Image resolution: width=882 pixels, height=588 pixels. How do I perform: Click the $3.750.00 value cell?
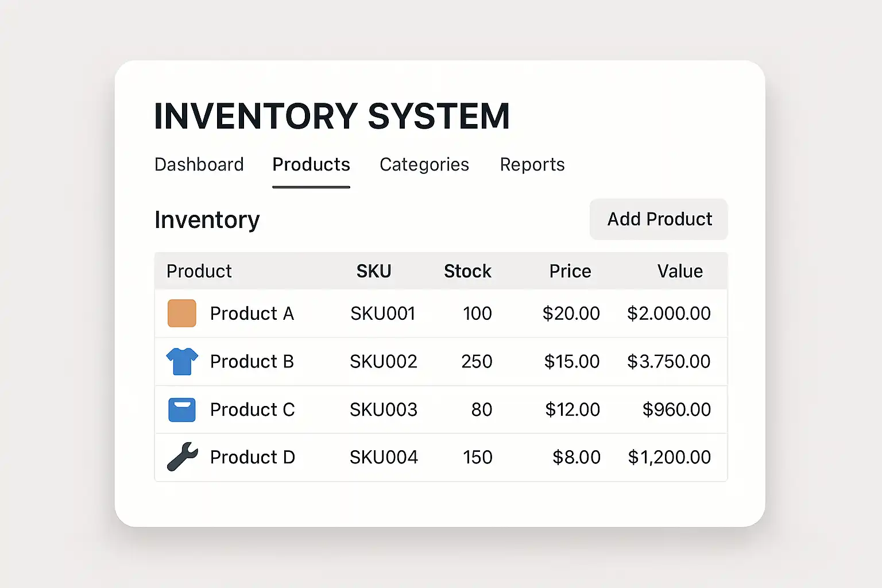click(669, 362)
